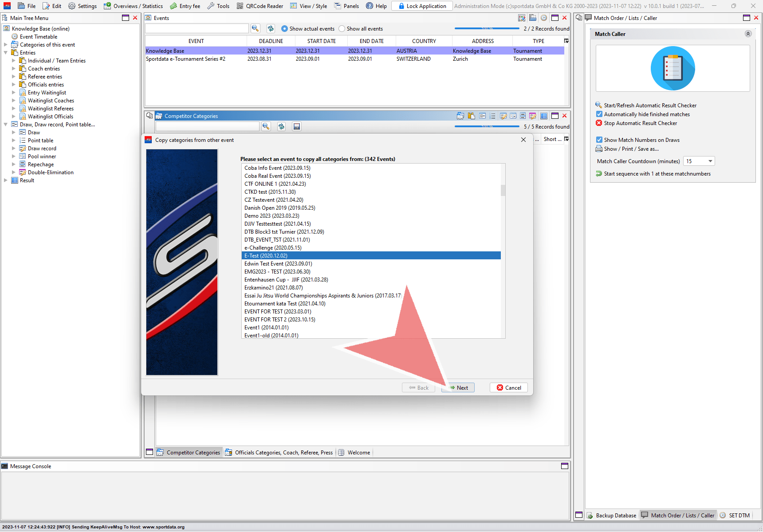Select the Show actual events radio button
Image resolution: width=763 pixels, height=532 pixels.
click(x=284, y=28)
